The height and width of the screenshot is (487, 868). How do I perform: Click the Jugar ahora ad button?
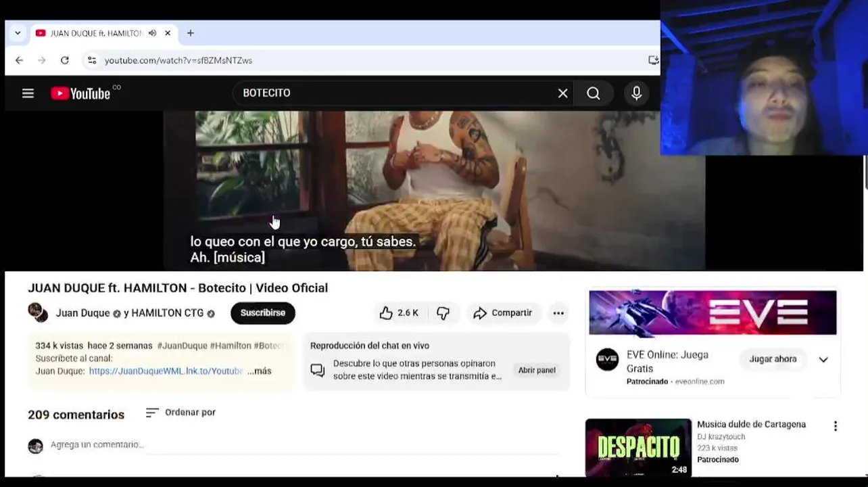point(773,359)
